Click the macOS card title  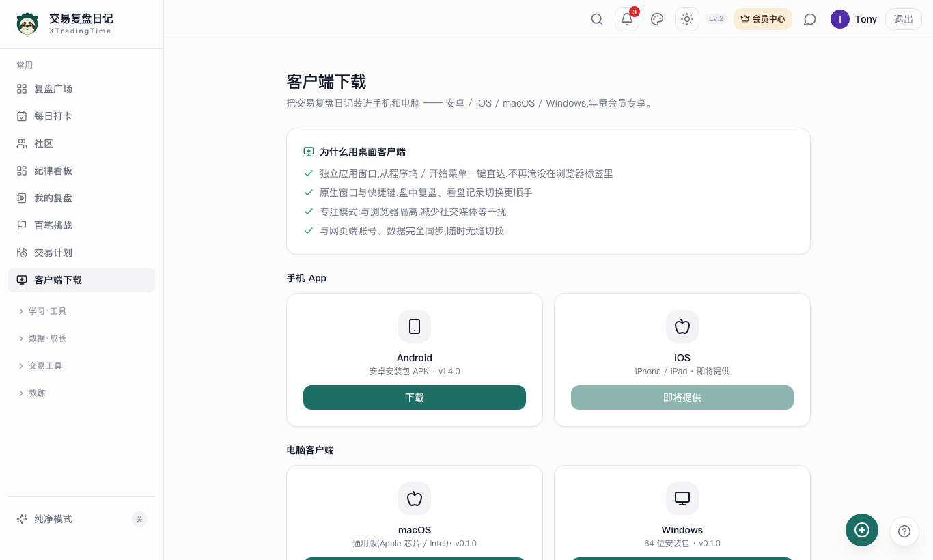point(415,530)
